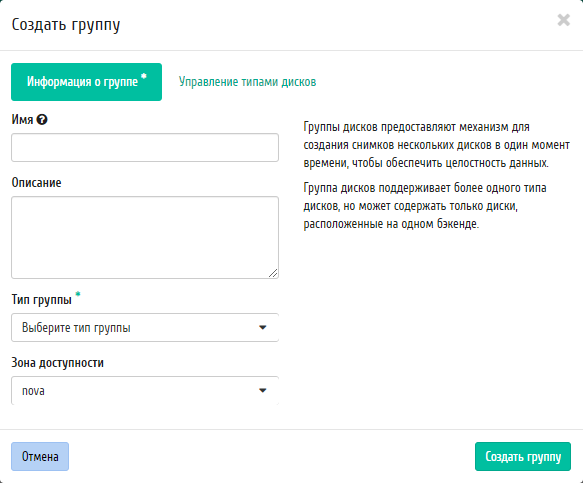583x483 pixels.
Task: Open the Управление типами дисков tab
Action: 247,82
